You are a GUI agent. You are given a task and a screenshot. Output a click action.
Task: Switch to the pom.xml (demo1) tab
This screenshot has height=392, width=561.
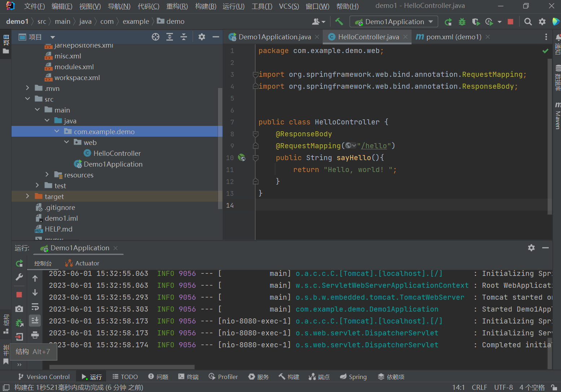453,37
